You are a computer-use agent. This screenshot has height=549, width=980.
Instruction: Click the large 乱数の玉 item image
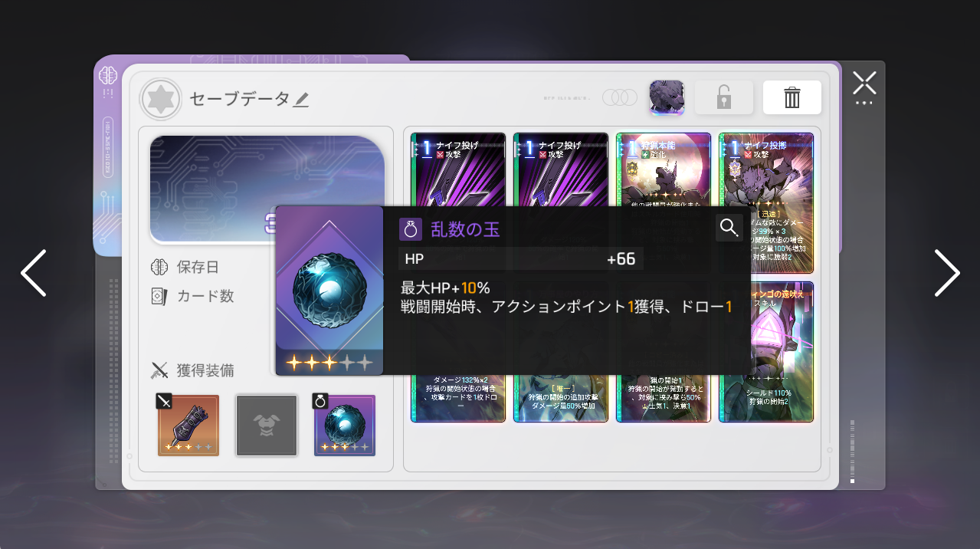[329, 291]
